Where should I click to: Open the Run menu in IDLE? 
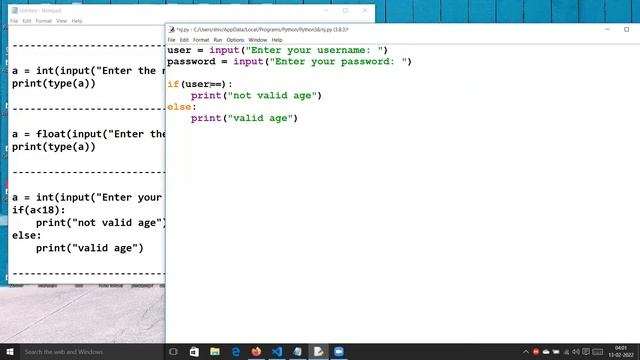pyautogui.click(x=218, y=40)
